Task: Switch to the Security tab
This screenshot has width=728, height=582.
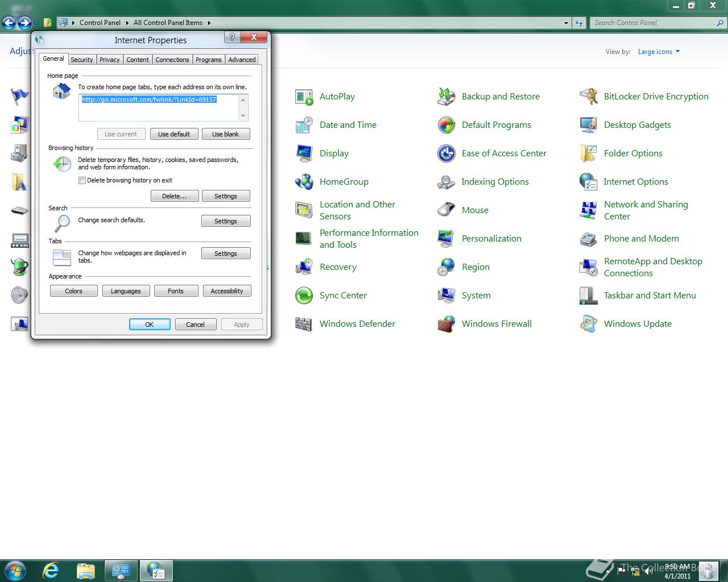Action: point(82,60)
